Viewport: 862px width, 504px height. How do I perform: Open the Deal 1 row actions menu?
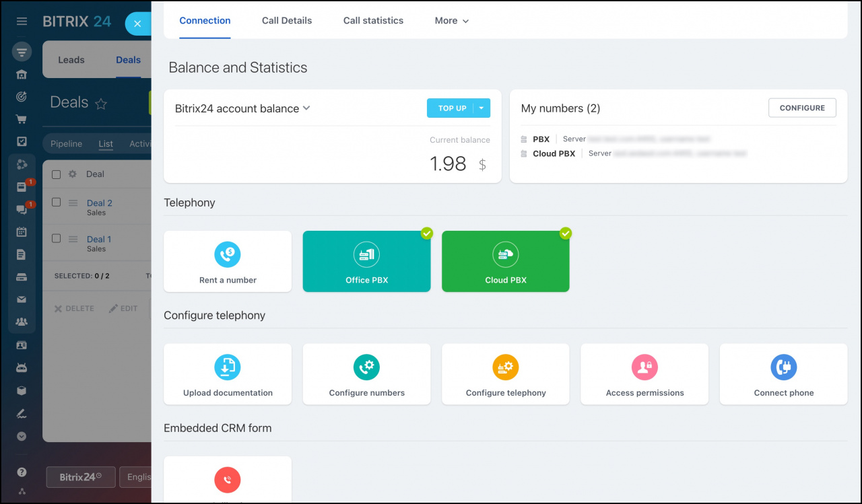point(73,239)
